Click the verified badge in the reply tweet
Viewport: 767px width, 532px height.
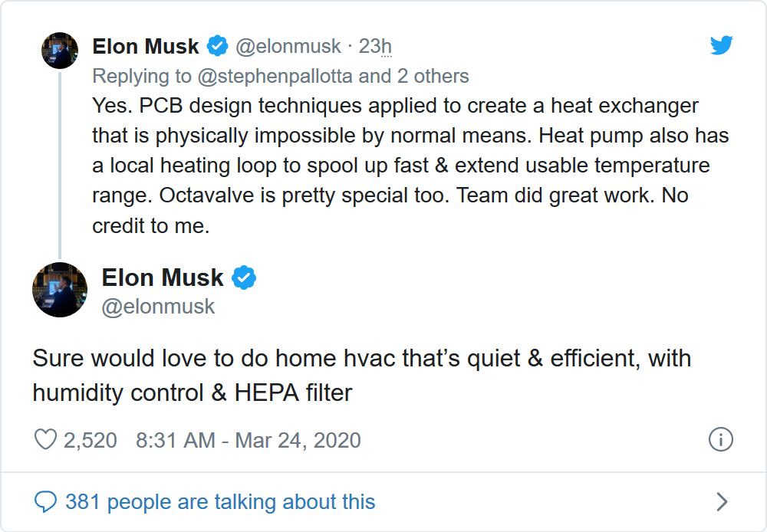pyautogui.click(x=218, y=47)
